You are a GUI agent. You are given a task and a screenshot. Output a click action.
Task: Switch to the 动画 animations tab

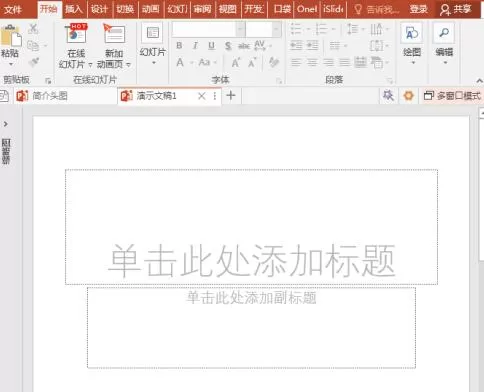pyautogui.click(x=151, y=9)
